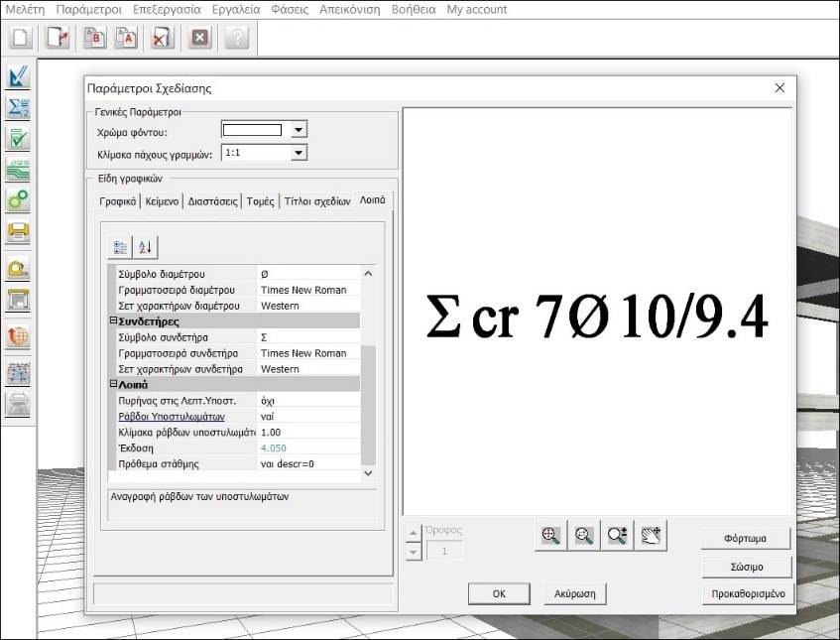Click the measuring tape sidebar icon

18,268
